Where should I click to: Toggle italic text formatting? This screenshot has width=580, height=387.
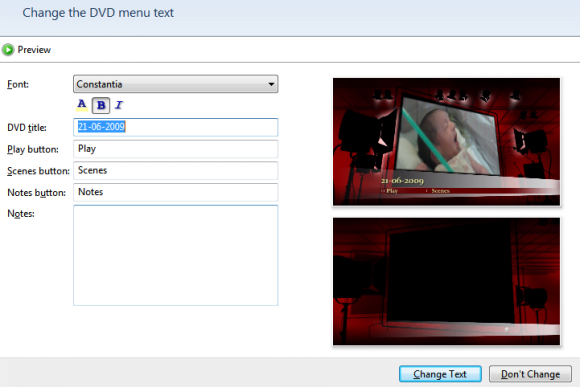pos(119,105)
